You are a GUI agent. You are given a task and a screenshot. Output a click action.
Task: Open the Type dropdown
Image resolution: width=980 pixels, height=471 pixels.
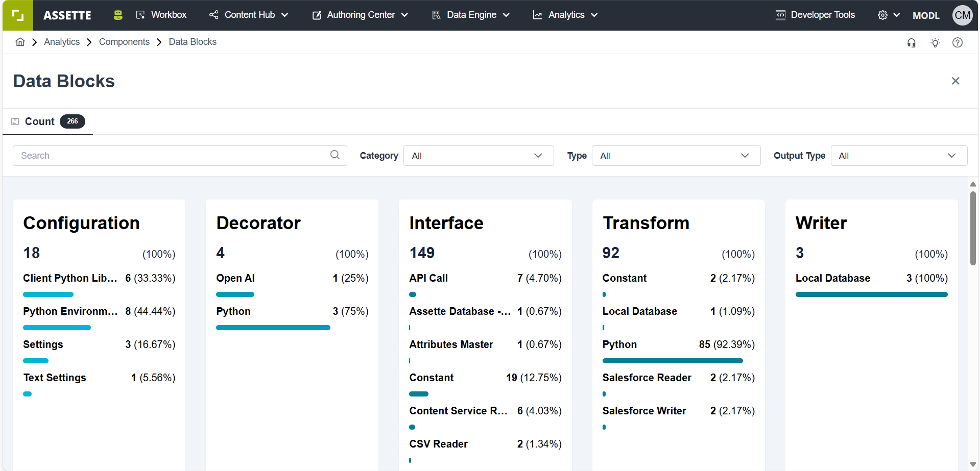click(x=676, y=156)
